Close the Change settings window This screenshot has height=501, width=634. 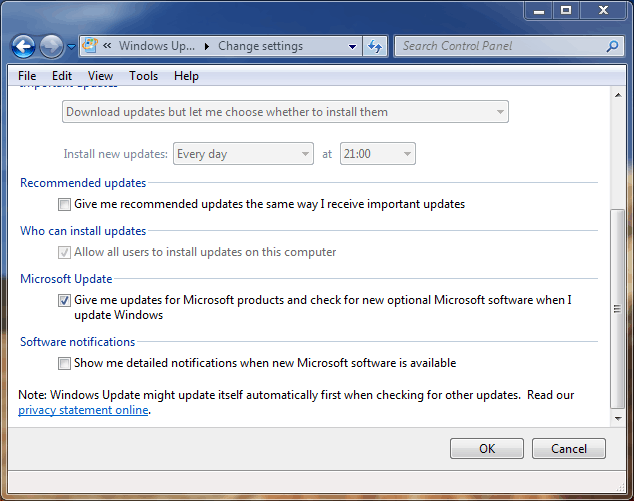click(x=603, y=11)
